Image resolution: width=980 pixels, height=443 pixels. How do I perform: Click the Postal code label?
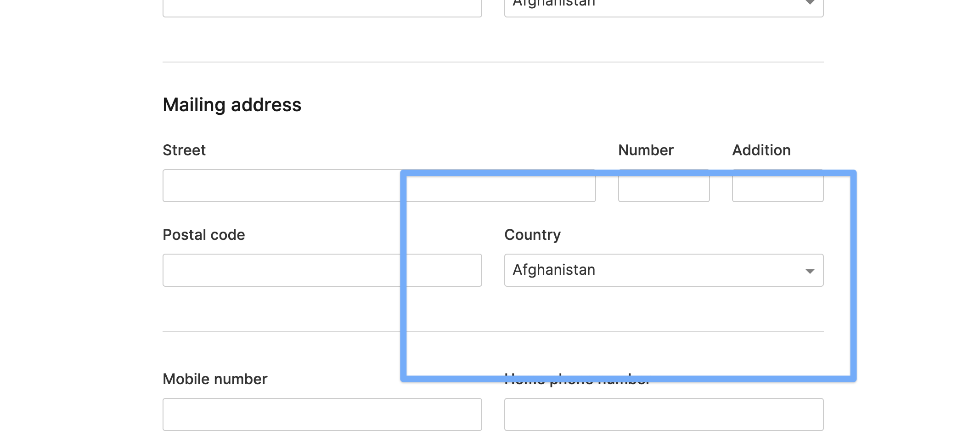coord(203,235)
